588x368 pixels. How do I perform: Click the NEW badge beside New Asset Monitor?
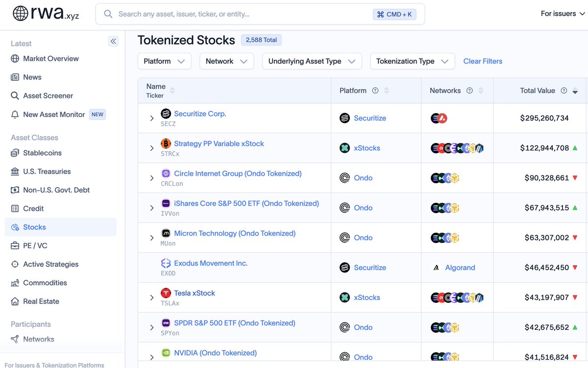(98, 115)
